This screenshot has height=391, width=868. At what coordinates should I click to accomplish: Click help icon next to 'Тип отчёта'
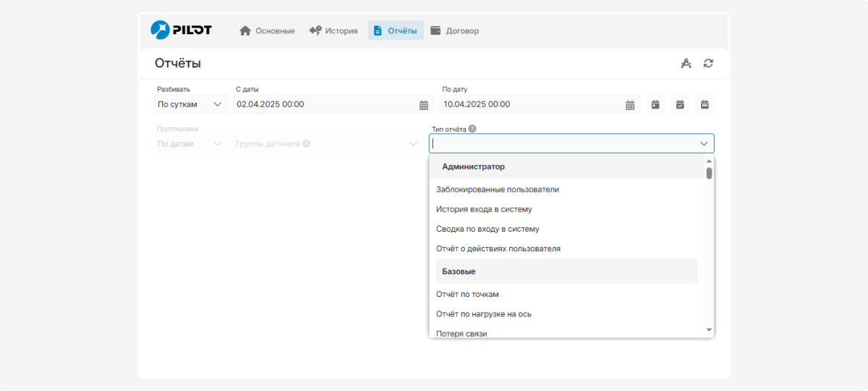[x=472, y=129]
